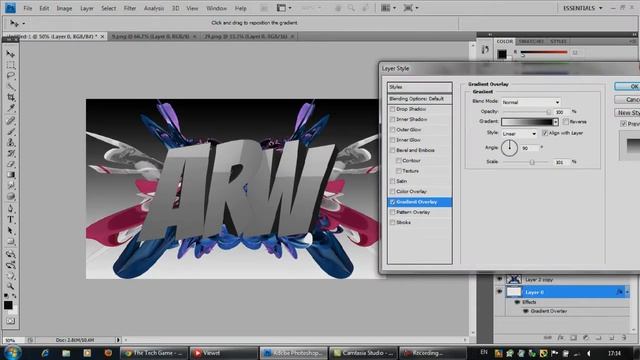The image size is (640, 360).
Task: Open Windows Start menu
Action: coord(12,352)
